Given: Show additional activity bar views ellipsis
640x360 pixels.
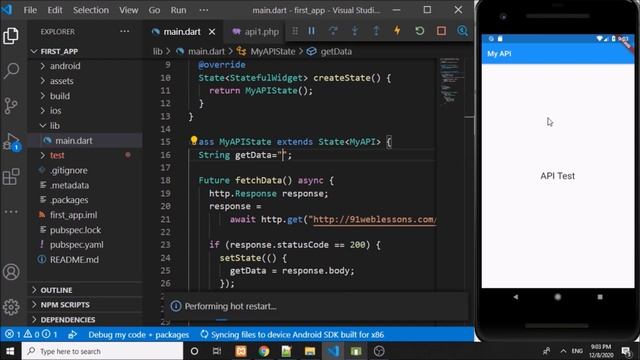Looking at the screenshot, I should tap(11, 211).
